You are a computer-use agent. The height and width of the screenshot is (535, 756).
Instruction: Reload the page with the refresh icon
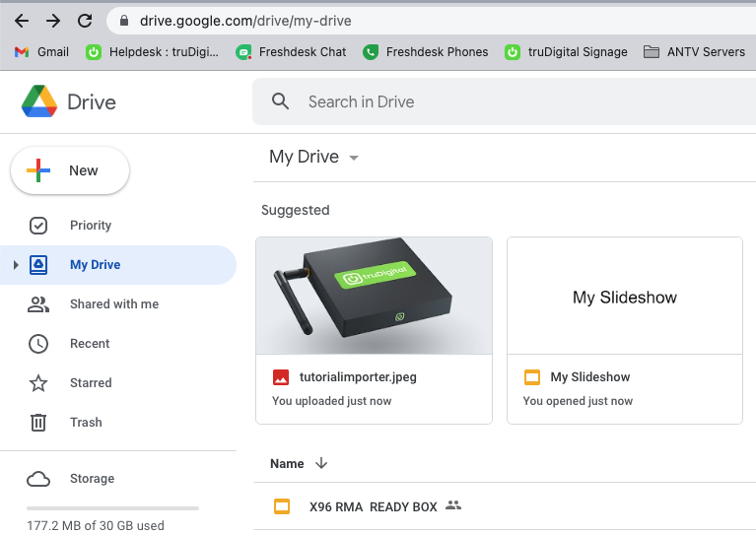(85, 21)
